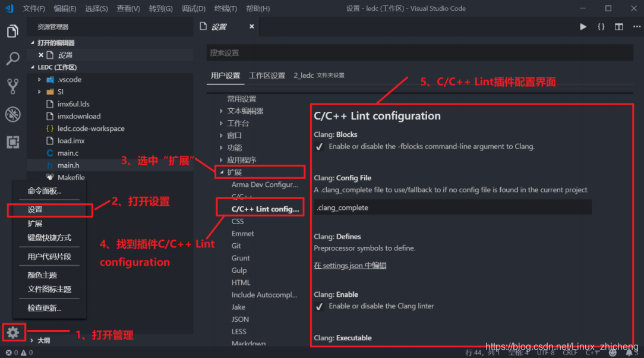Open the 查看(V) menu
The height and width of the screenshot is (358, 644).
point(128,8)
